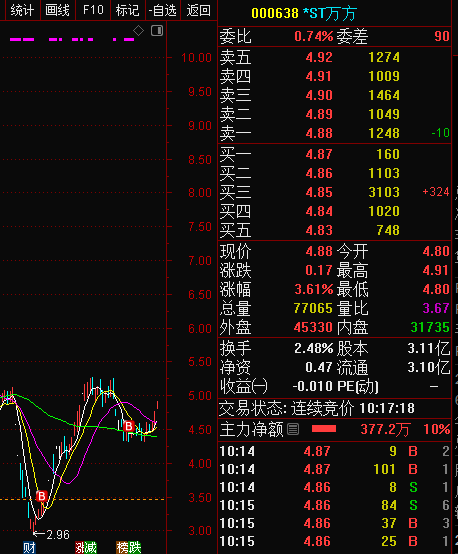Click 主力净额 amount 377.2万
Screen dimensions: 458x554
(385, 430)
